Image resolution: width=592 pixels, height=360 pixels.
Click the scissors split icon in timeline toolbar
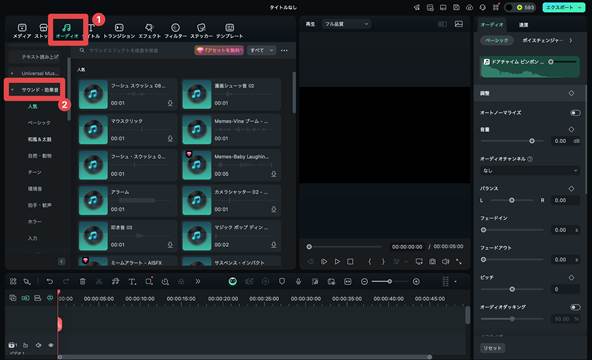coord(99,282)
